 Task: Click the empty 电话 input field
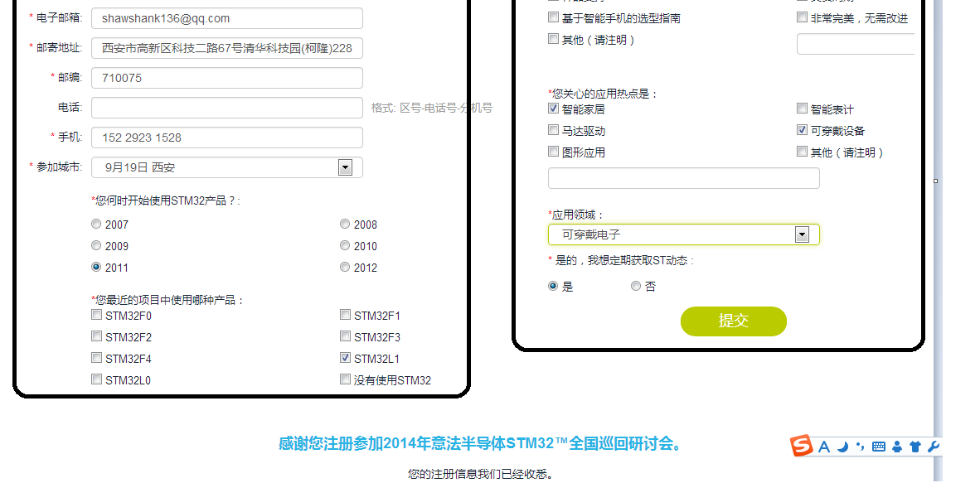227,108
